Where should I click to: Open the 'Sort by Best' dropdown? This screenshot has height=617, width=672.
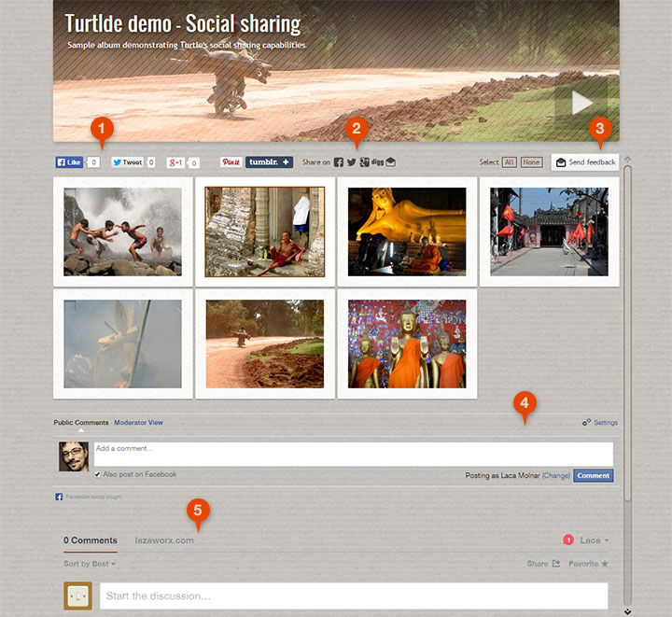pos(90,564)
